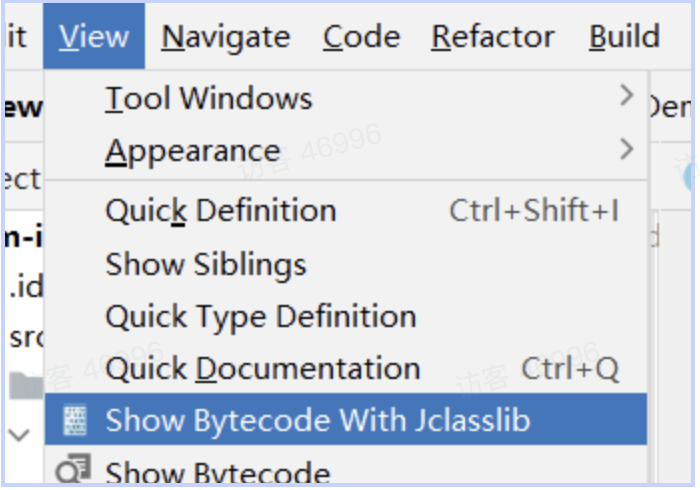Open the Refactor menu

tap(493, 37)
